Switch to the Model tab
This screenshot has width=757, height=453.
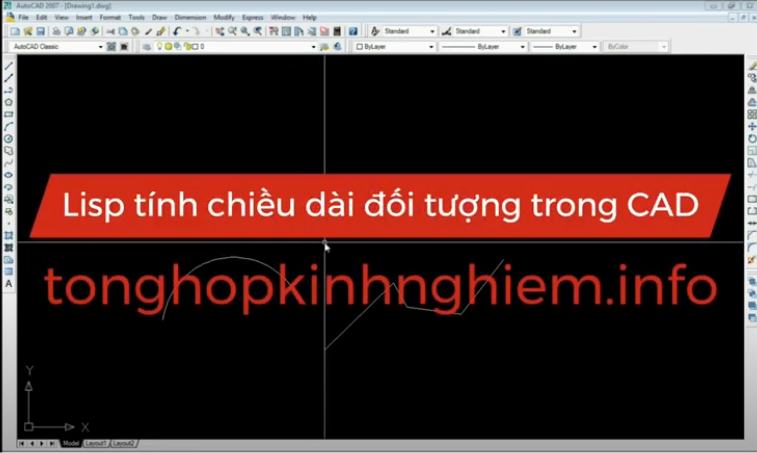70,443
